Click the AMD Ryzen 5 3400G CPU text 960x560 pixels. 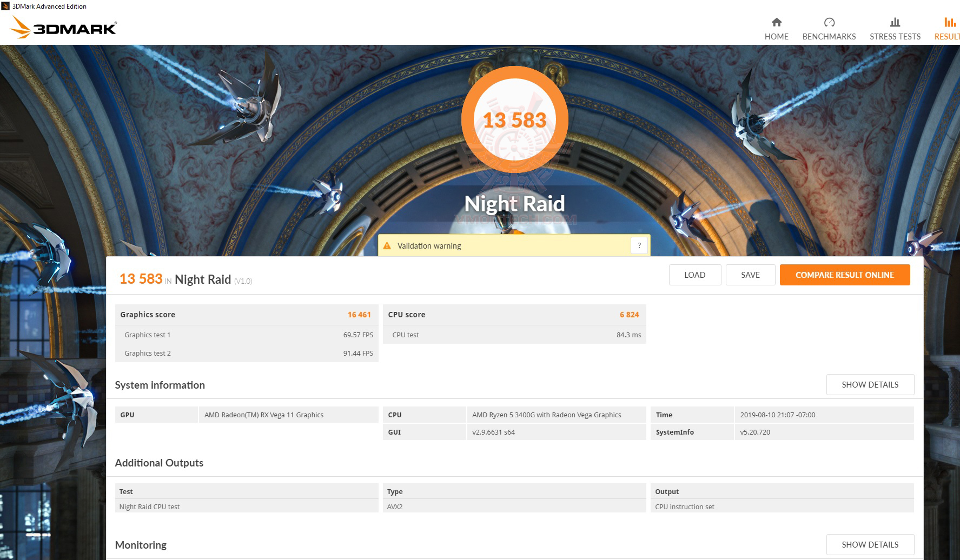tap(547, 415)
